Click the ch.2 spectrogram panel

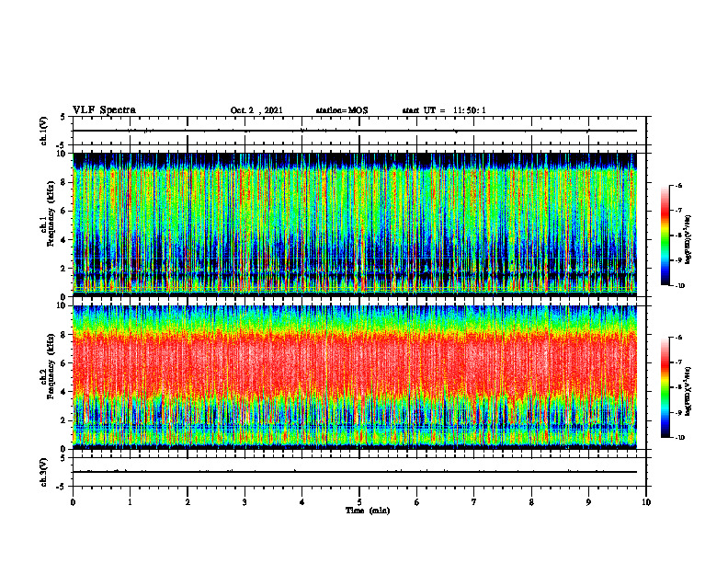pos(355,376)
